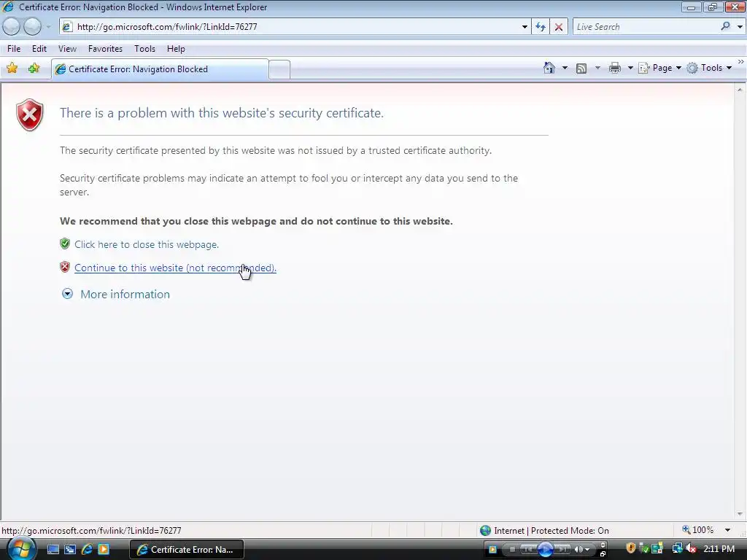Click the clock showing 2:11 PM
Screen dimensions: 747x560
pos(719,549)
